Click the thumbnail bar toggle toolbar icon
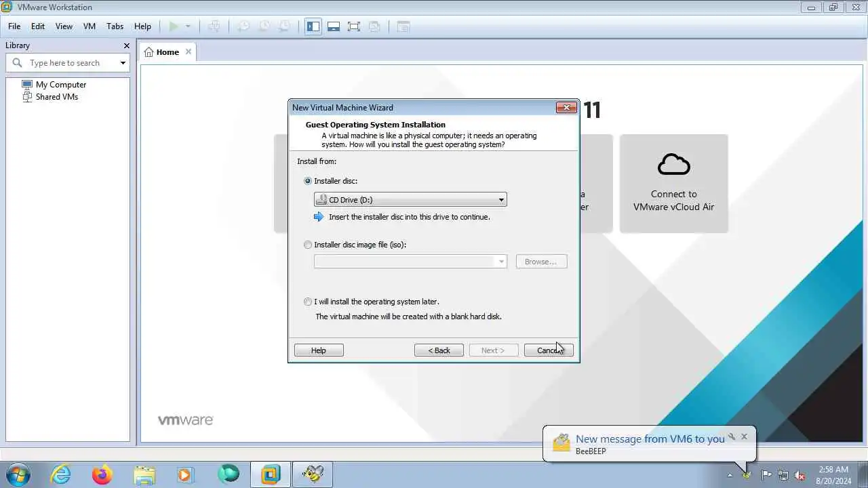Screen dimensions: 868x488 [334, 26]
